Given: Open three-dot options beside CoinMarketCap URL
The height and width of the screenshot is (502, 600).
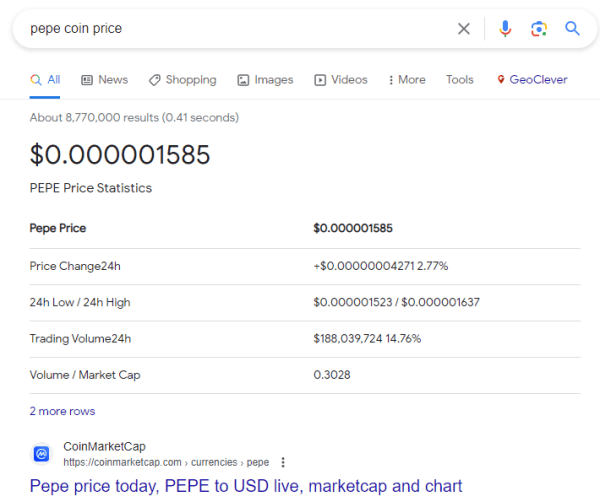Looking at the screenshot, I should 283,463.
